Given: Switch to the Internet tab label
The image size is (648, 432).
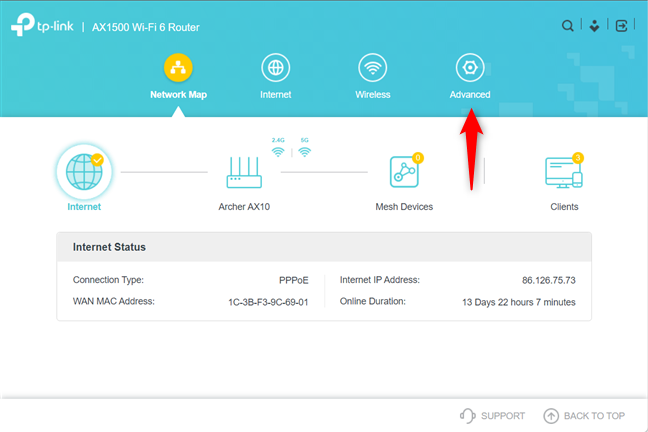Looking at the screenshot, I should (x=276, y=95).
